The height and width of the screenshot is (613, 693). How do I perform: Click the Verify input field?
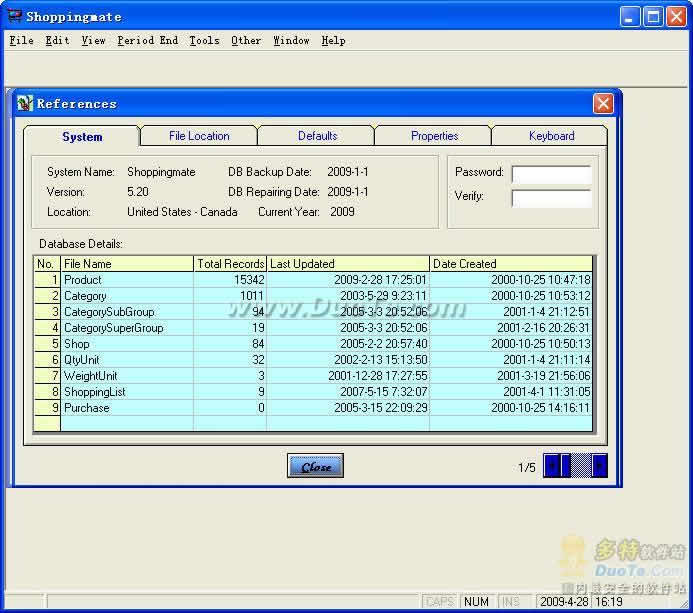pos(552,198)
